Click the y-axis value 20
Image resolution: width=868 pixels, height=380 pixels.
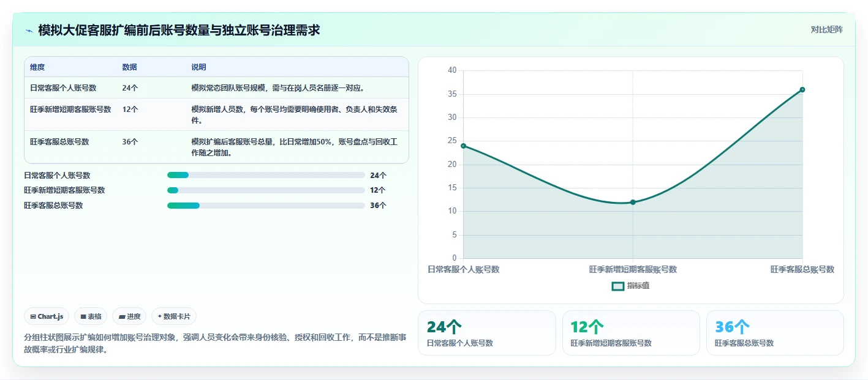(452, 164)
